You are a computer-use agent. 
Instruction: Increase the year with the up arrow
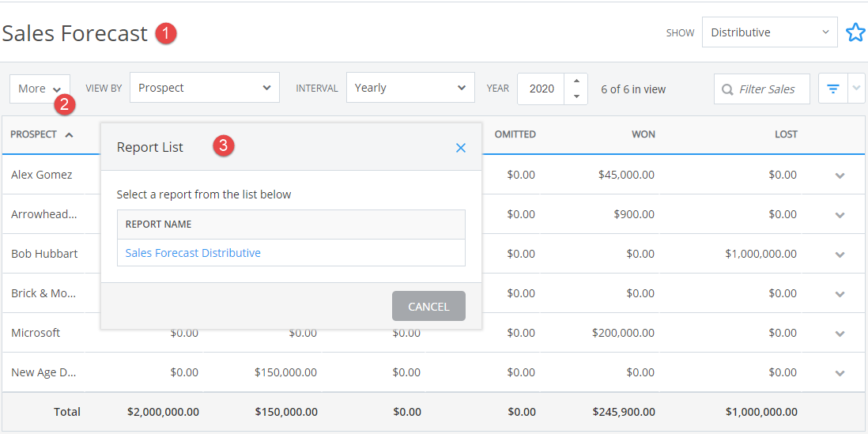point(576,81)
